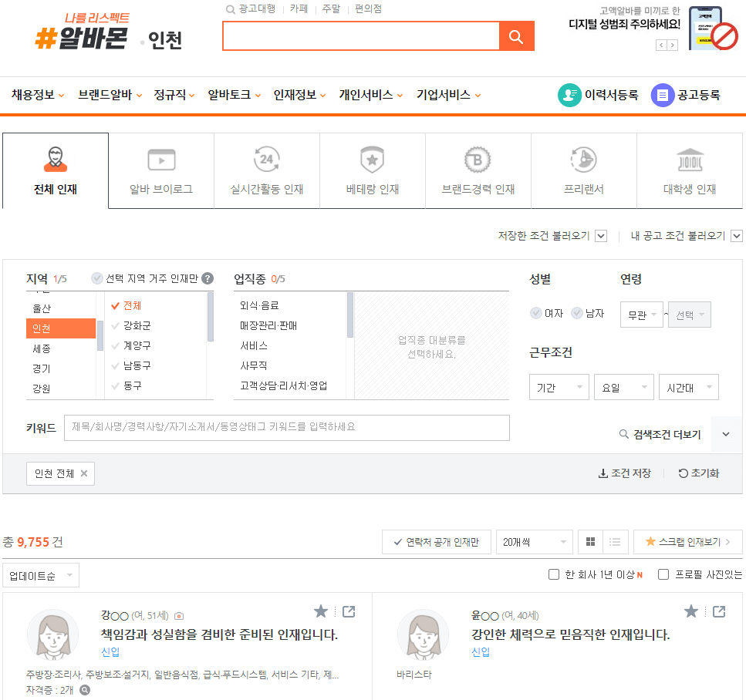Open 윤OO's profile in new window
Screen dimensions: 746x700
click(x=718, y=611)
